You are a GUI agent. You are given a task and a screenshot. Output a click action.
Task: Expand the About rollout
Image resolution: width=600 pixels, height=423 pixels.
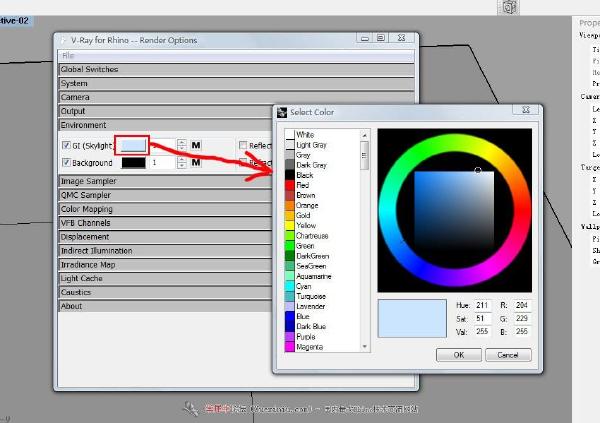[165, 306]
